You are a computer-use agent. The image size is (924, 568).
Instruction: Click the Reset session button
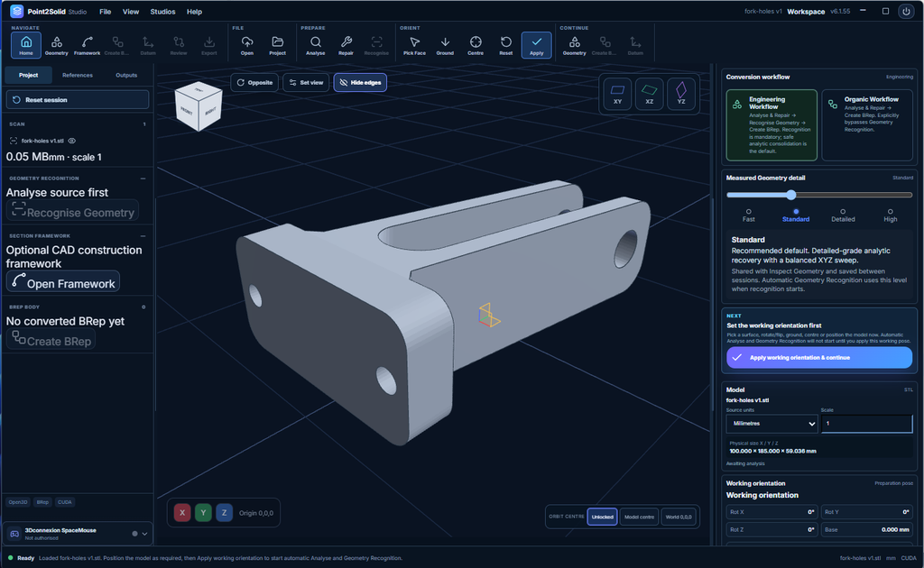(x=78, y=99)
